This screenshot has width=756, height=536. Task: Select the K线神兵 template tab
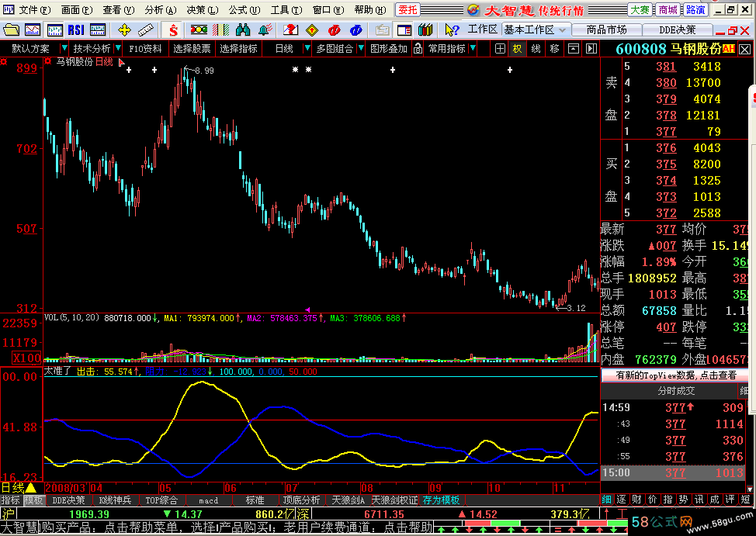pyautogui.click(x=115, y=501)
